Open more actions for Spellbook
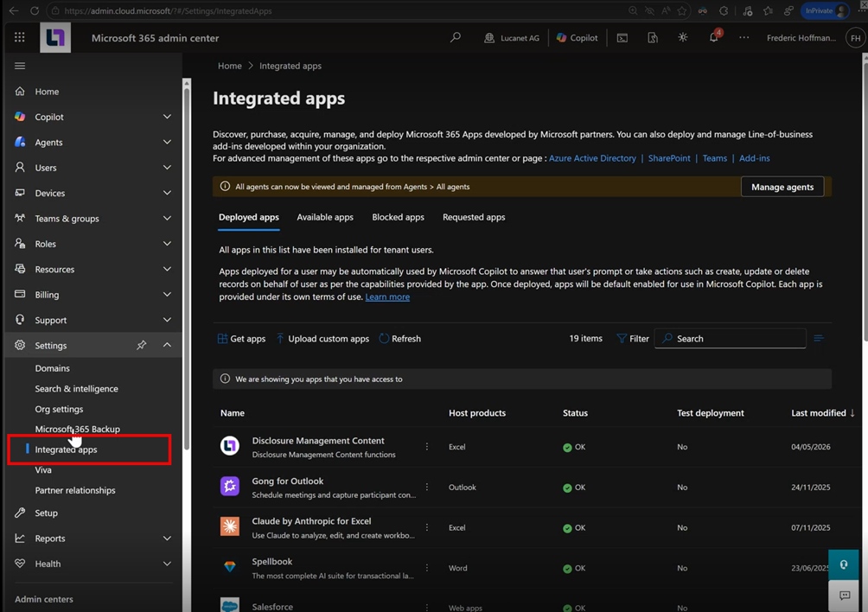Screen dimensions: 868x612 click(427, 568)
